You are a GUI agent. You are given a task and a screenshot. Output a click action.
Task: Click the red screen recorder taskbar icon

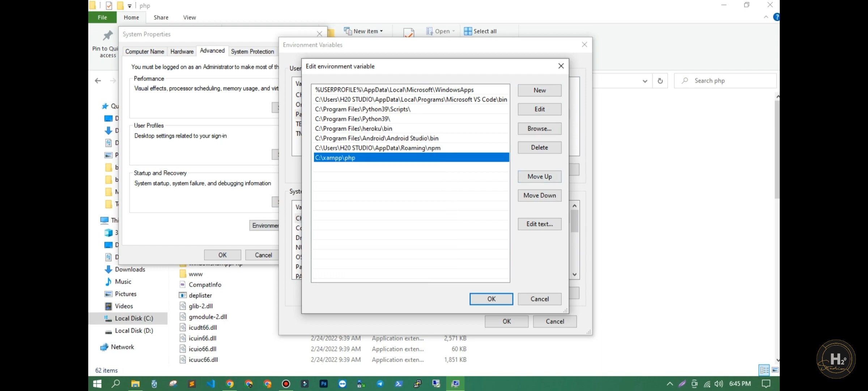coord(286,384)
